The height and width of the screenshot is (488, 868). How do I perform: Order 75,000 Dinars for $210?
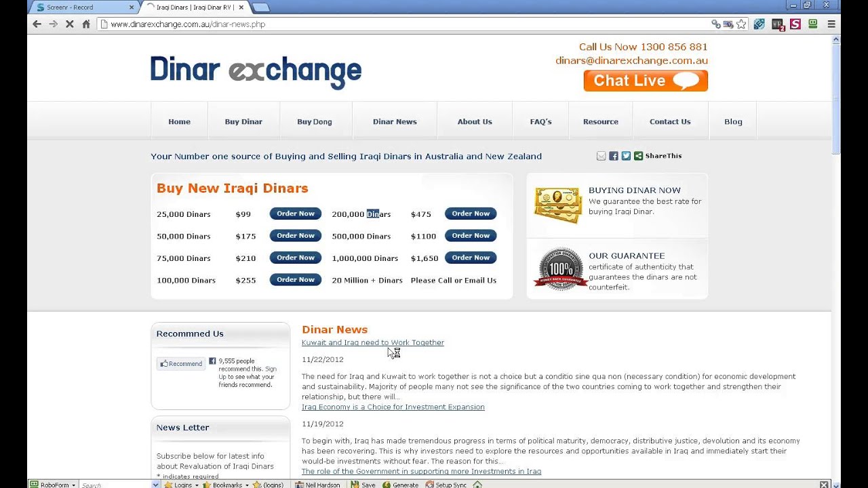point(296,258)
